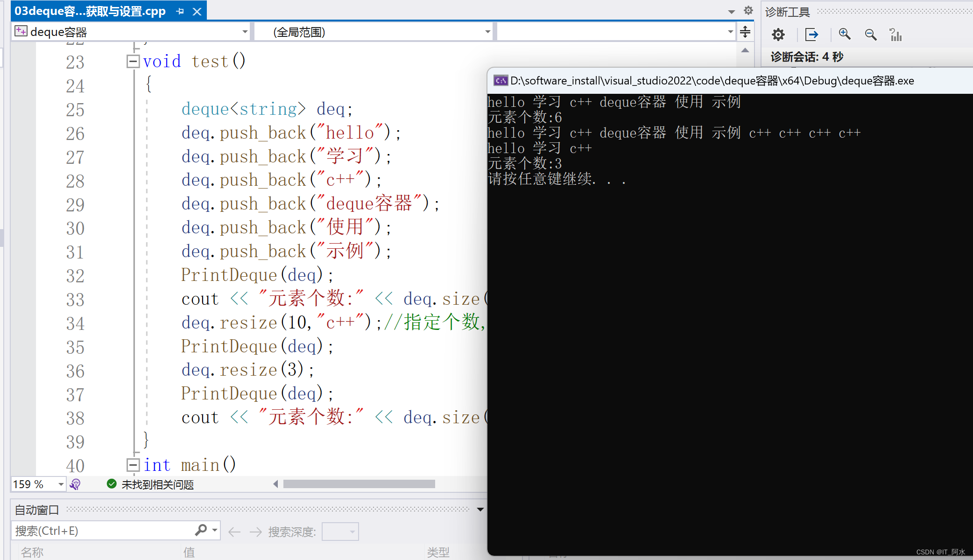Click the diagnostic tools export icon
Image resolution: width=973 pixels, height=560 pixels.
point(812,35)
